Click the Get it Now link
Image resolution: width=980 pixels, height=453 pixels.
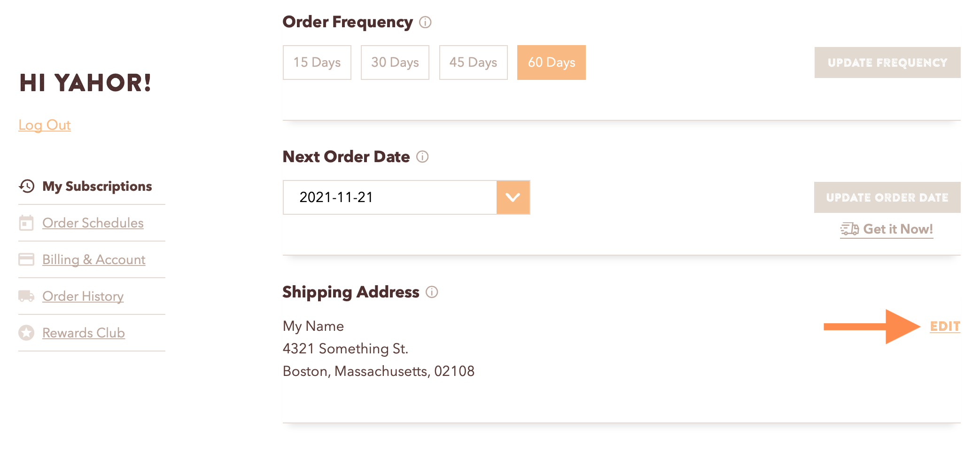coord(898,229)
